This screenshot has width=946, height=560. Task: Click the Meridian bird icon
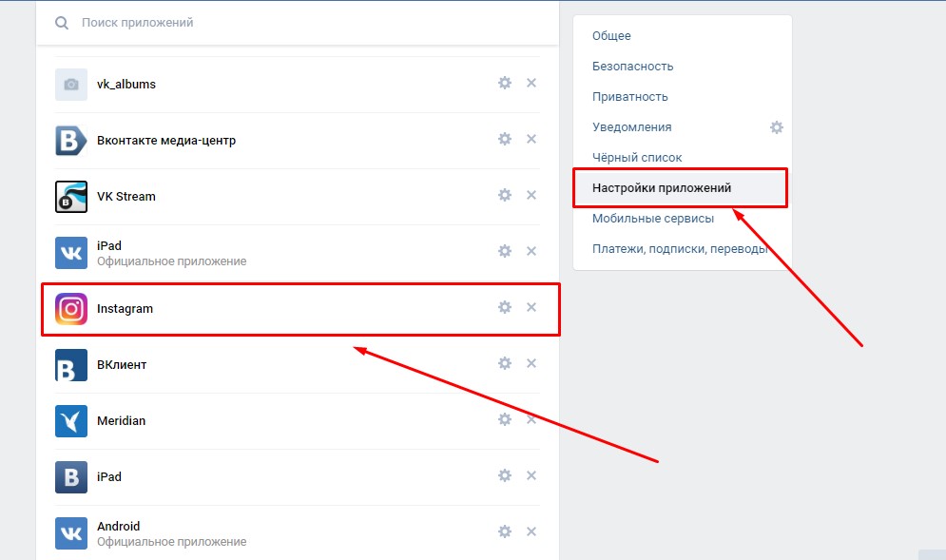pyautogui.click(x=71, y=421)
